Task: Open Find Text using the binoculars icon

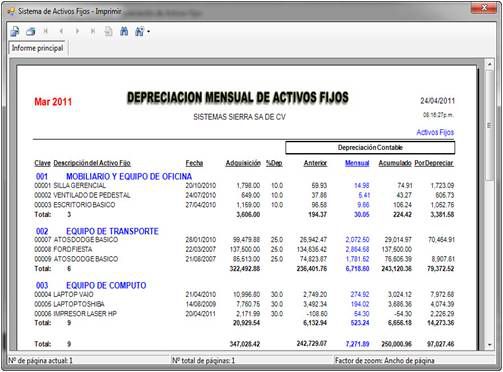Action: click(x=124, y=31)
